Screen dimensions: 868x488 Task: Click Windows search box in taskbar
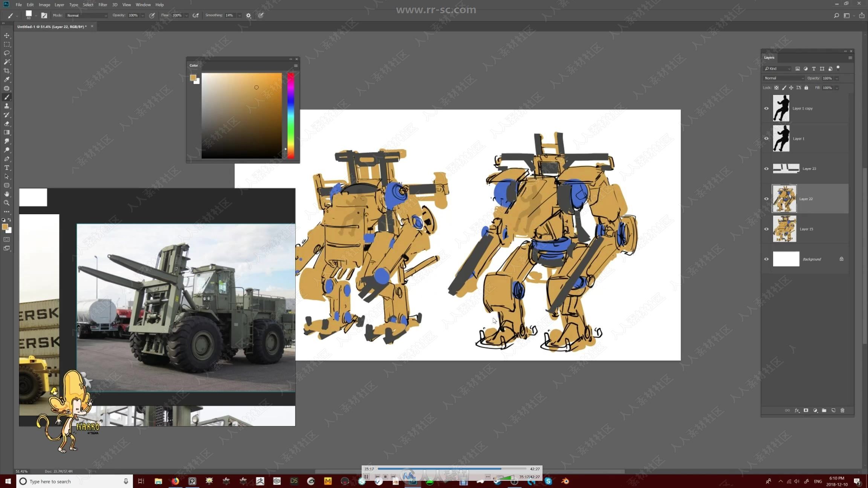click(75, 481)
